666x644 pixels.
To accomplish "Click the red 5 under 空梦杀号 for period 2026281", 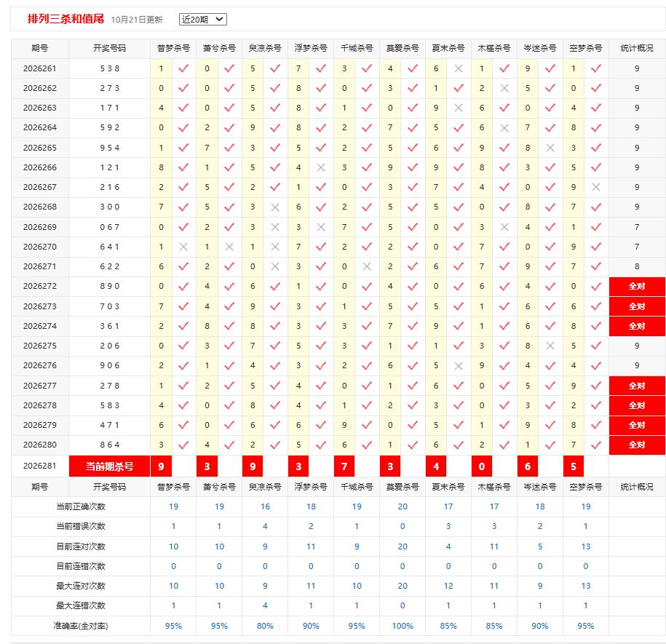I will point(574,466).
